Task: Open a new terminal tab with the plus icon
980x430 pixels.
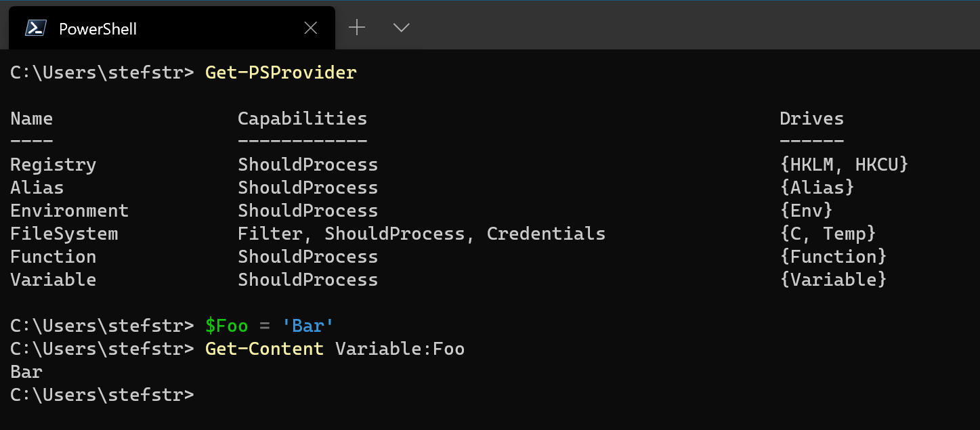Action: [357, 27]
